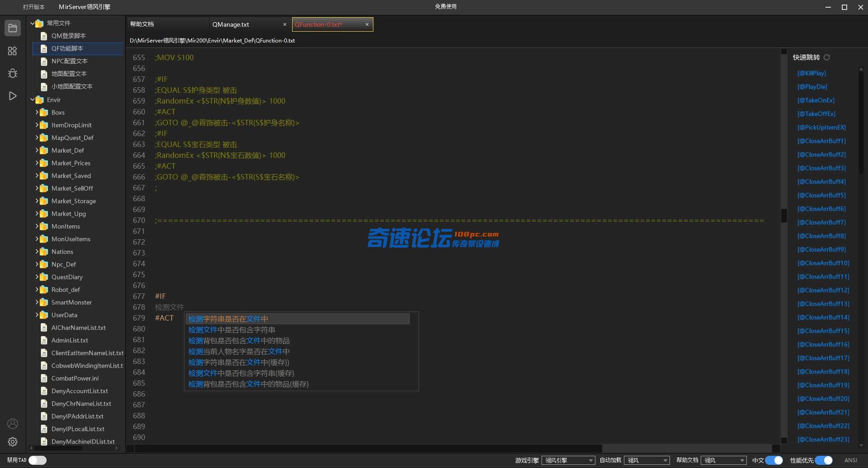
Task: Click the Boxs folder icon
Action: (x=44, y=112)
